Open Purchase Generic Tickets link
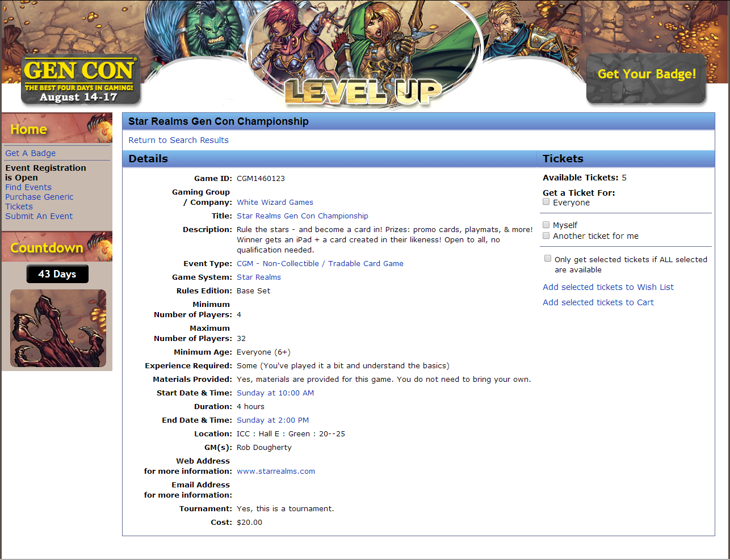Screen dimensions: 730x560 click(39, 201)
